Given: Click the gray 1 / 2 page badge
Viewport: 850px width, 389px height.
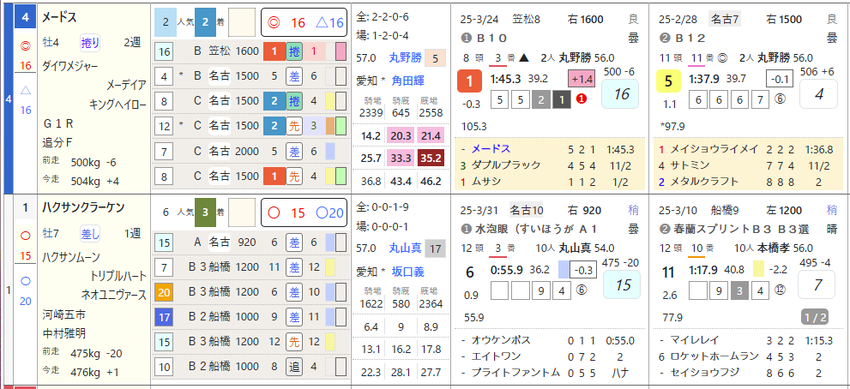Looking at the screenshot, I should click(816, 318).
